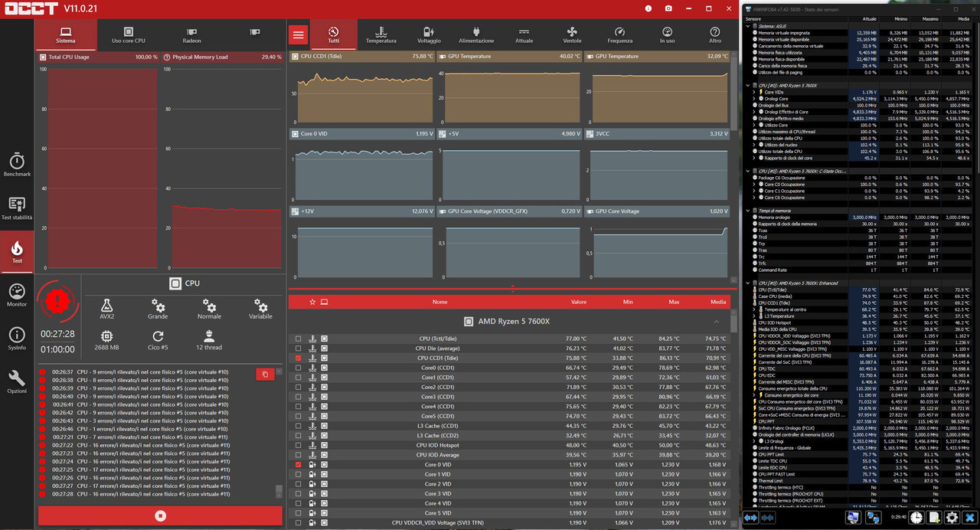Copy the error log entries
This screenshot has width=980, height=530.
[x=265, y=374]
